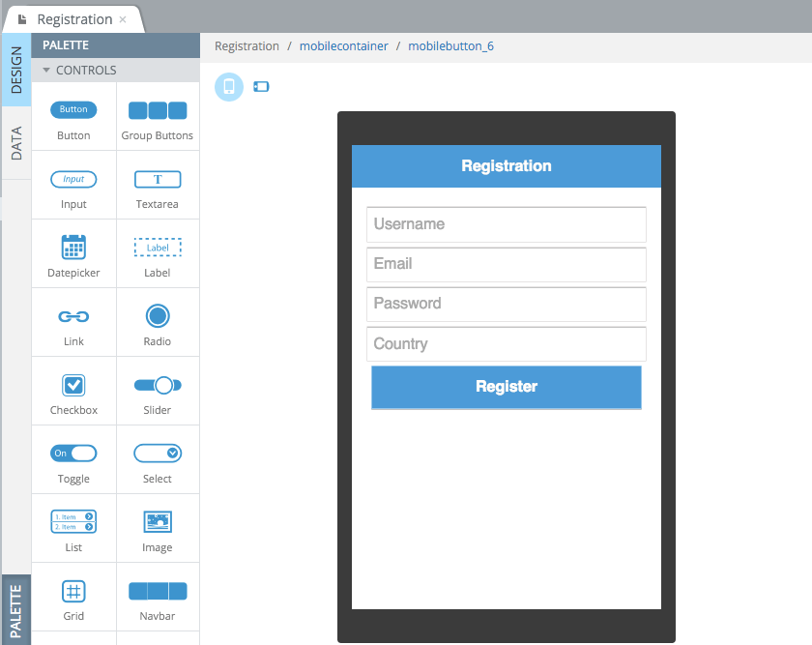The height and width of the screenshot is (645, 812).
Task: Select the Textarea control icon
Action: tap(158, 179)
